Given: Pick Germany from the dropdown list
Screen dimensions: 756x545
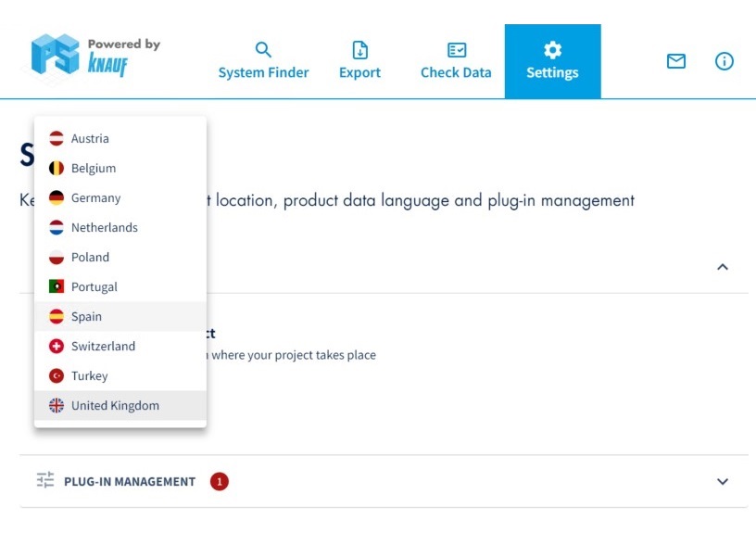Looking at the screenshot, I should (95, 198).
